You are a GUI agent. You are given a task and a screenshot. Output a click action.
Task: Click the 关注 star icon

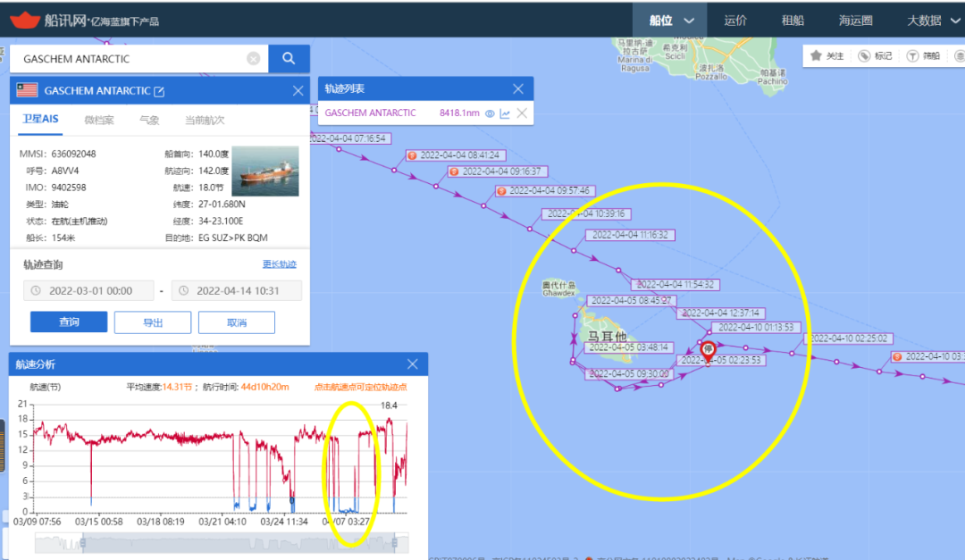point(816,55)
